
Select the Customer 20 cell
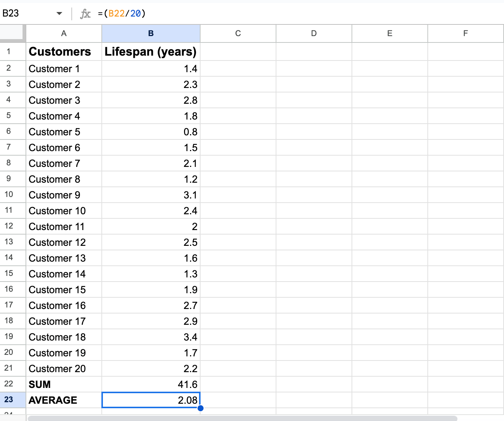pos(64,369)
